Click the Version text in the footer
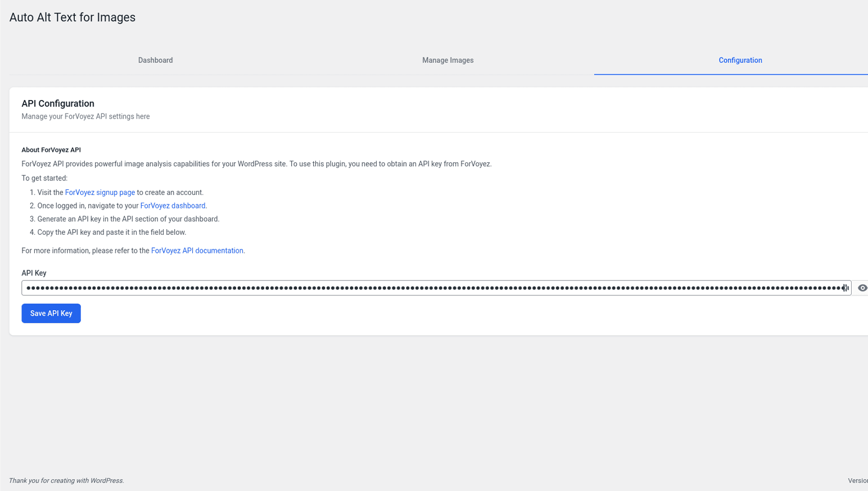This screenshot has width=868, height=491. [x=857, y=480]
